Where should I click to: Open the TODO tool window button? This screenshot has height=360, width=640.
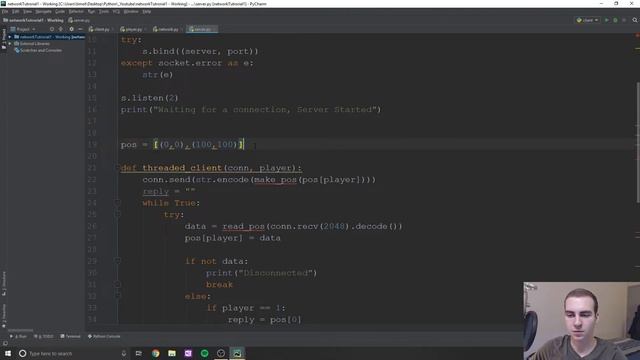tap(44, 336)
